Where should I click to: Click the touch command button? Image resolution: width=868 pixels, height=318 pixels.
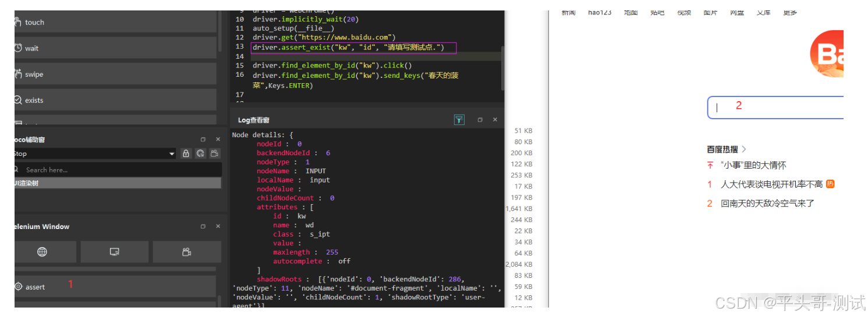point(115,22)
